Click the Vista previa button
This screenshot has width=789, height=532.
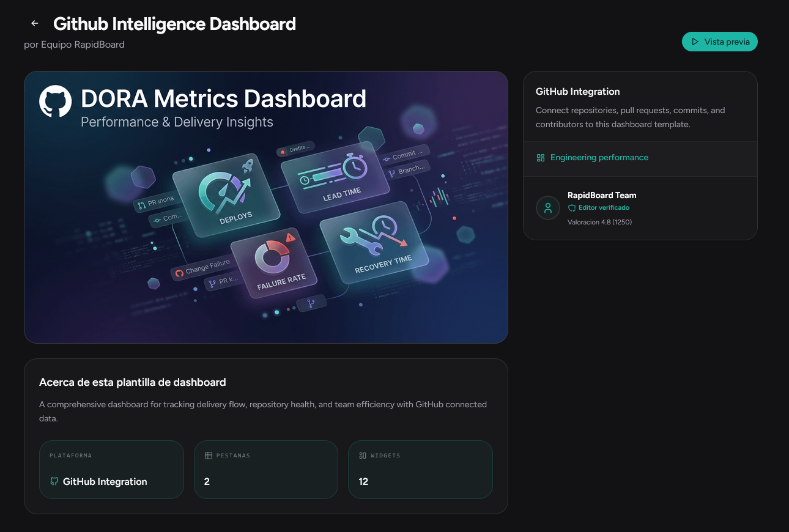pos(720,42)
